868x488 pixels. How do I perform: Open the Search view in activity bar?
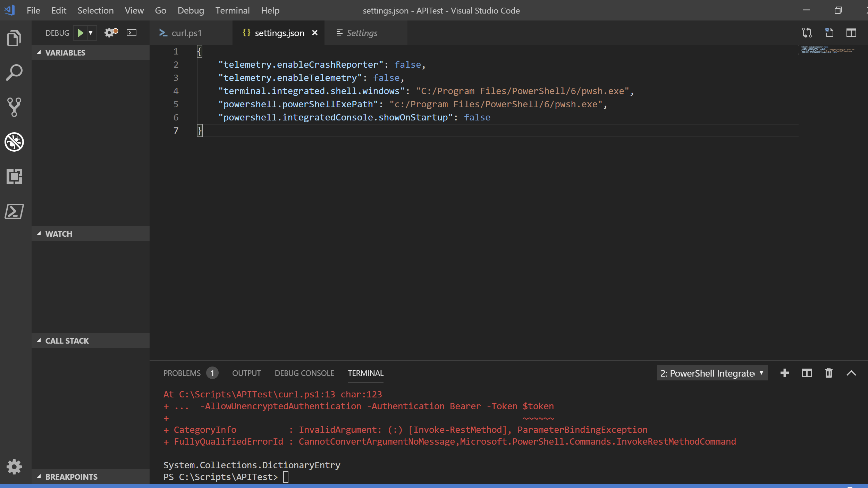(14, 73)
